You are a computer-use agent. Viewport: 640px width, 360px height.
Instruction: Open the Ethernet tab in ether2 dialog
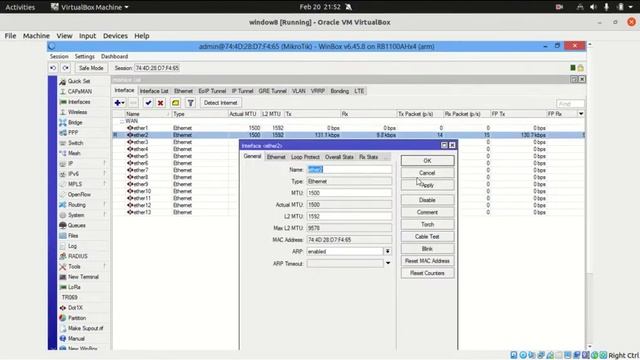[x=276, y=157]
